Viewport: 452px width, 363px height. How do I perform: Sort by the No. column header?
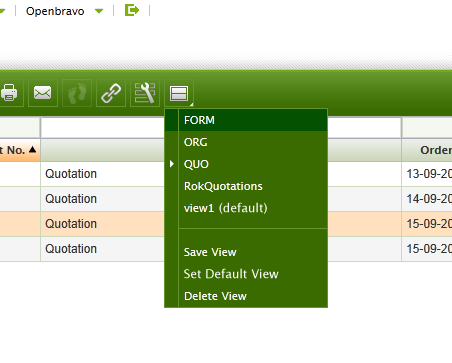pos(20,150)
